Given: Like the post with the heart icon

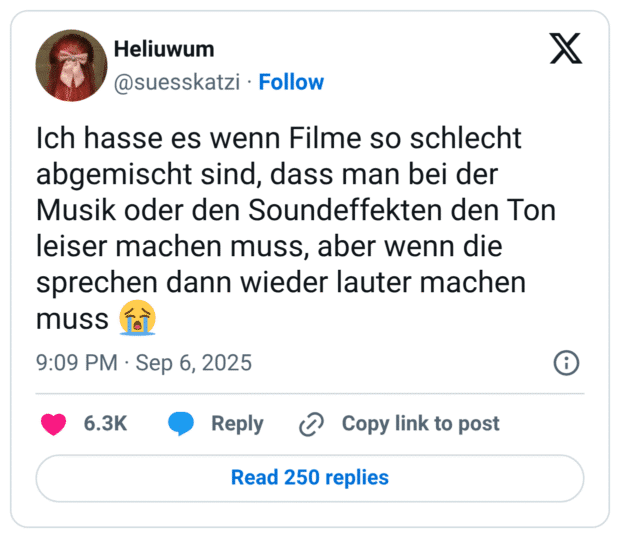Looking at the screenshot, I should point(53,424).
